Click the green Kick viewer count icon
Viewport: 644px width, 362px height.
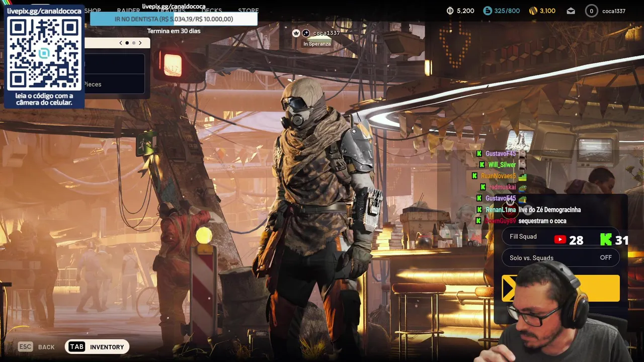(x=606, y=240)
